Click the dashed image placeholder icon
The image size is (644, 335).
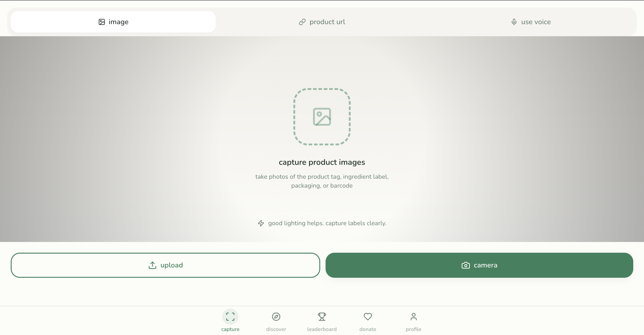pyautogui.click(x=322, y=117)
